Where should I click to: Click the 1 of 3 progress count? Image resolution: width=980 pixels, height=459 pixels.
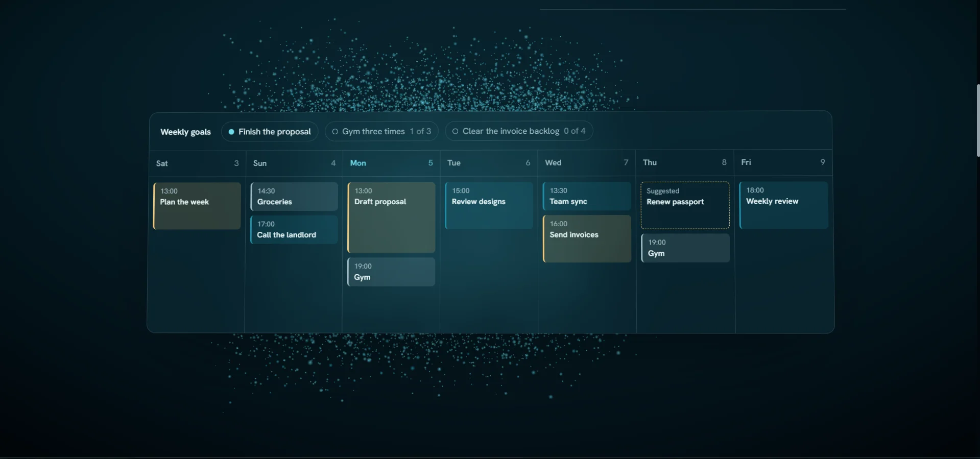[420, 131]
